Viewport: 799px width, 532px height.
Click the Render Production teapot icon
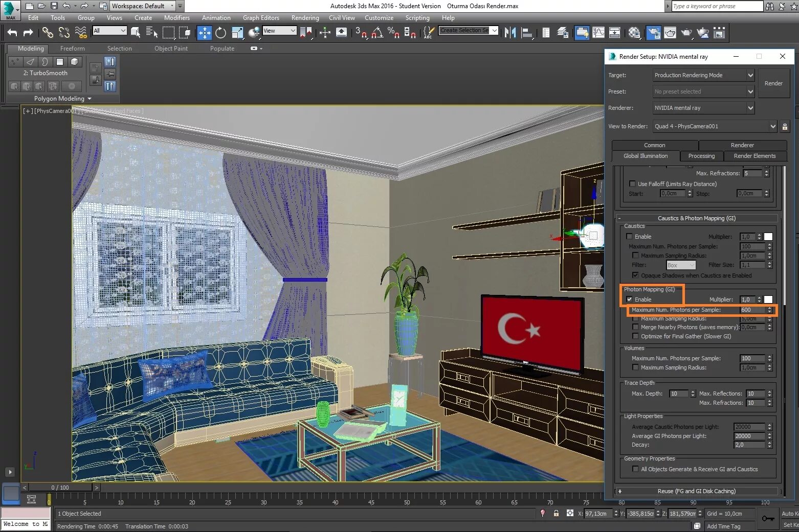[686, 33]
